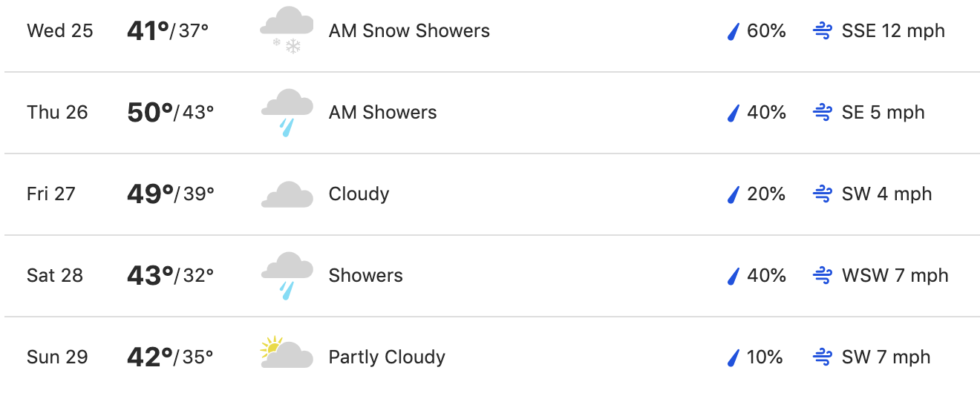Image resolution: width=980 pixels, height=396 pixels.
Task: Click the showers cloud icon for Sat 28
Action: pyautogui.click(x=287, y=275)
